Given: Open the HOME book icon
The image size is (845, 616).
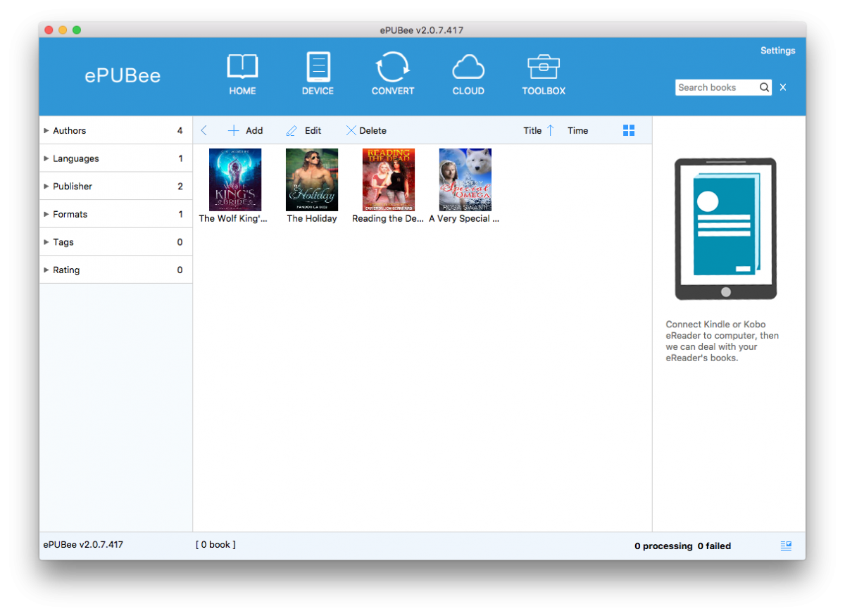Looking at the screenshot, I should click(242, 67).
